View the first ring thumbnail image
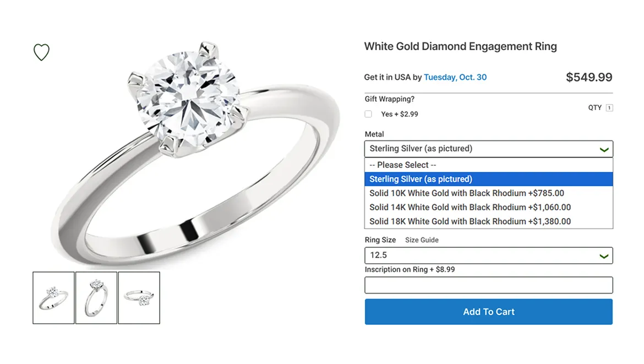The width and height of the screenshot is (644, 364). coord(54,298)
